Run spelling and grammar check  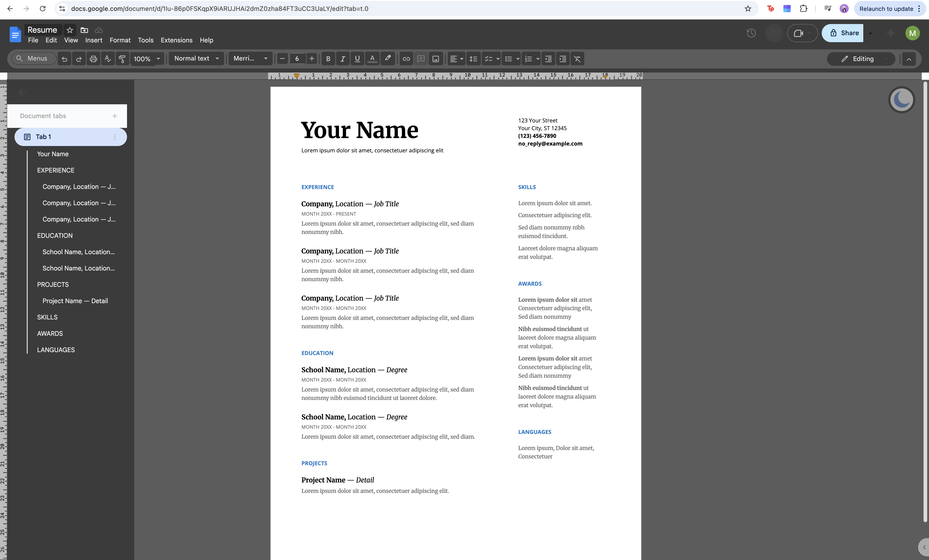click(x=108, y=59)
